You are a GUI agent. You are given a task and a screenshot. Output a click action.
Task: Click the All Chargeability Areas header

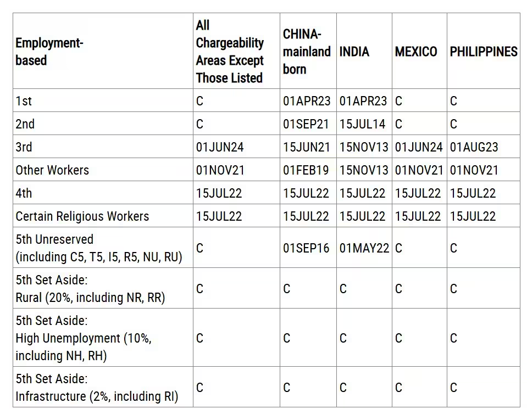click(x=230, y=52)
